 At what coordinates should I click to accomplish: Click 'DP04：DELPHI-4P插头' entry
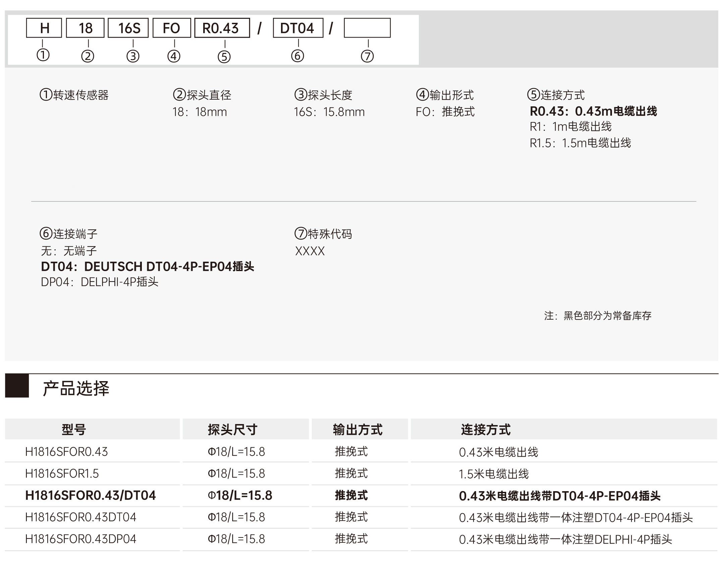[100, 282]
